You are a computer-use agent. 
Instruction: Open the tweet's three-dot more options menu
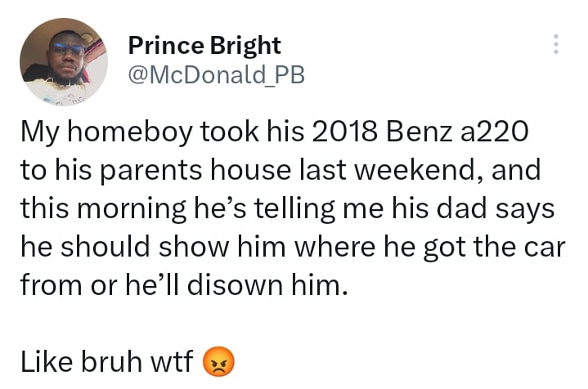coord(556,44)
